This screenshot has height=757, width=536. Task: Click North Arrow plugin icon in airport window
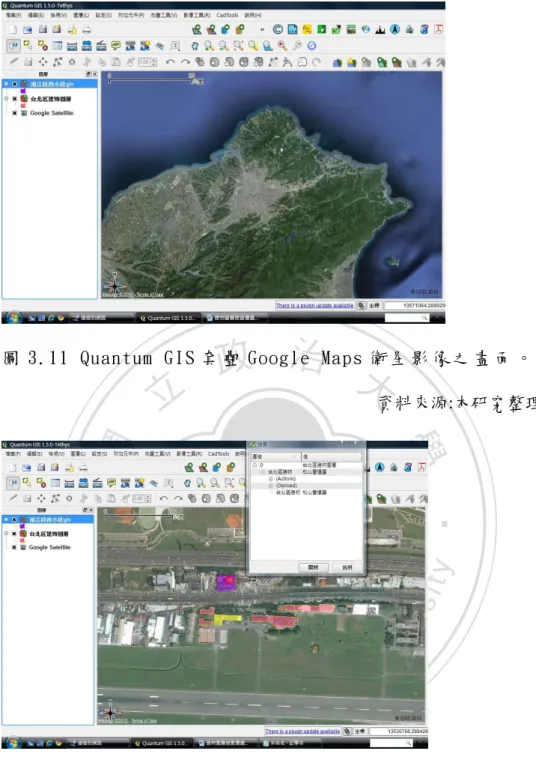[x=380, y=467]
